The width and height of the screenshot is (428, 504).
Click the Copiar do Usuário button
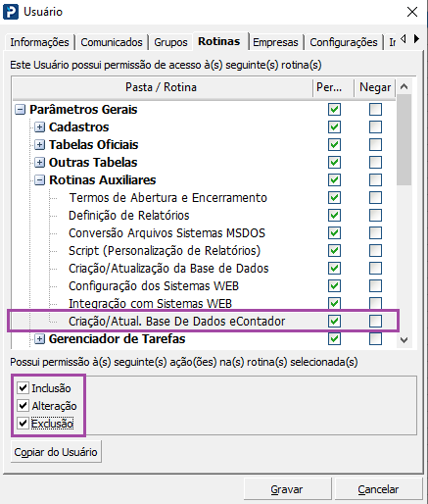56,452
